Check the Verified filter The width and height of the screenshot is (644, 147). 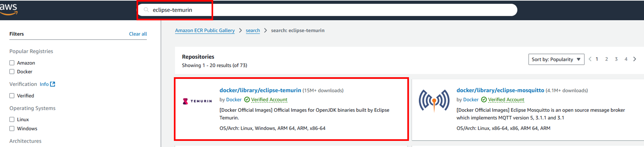coord(12,96)
